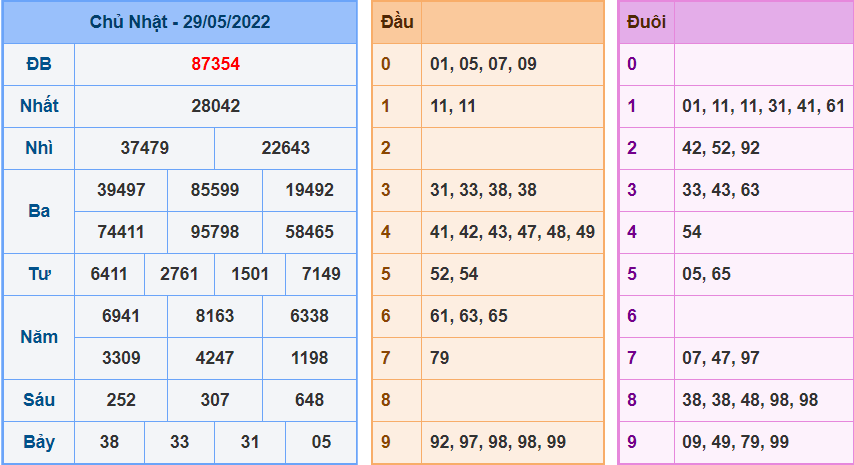Click the Sáu prize number 648
Image resolution: width=854 pixels, height=465 pixels.
click(309, 400)
